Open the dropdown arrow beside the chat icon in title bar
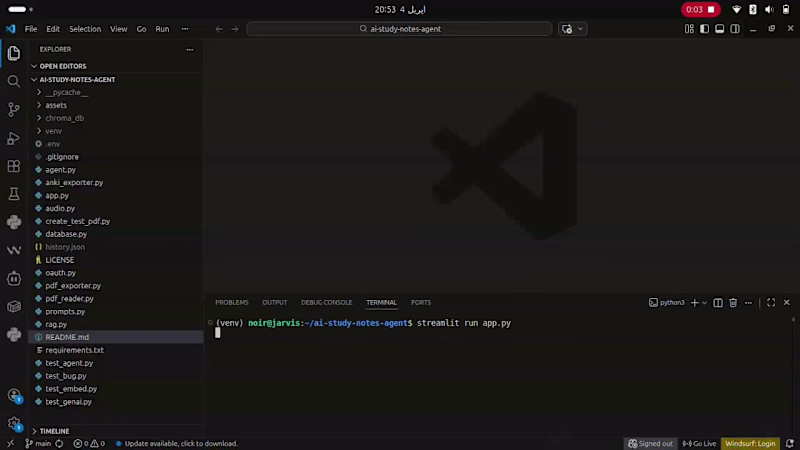This screenshot has width=800, height=450. click(x=580, y=29)
